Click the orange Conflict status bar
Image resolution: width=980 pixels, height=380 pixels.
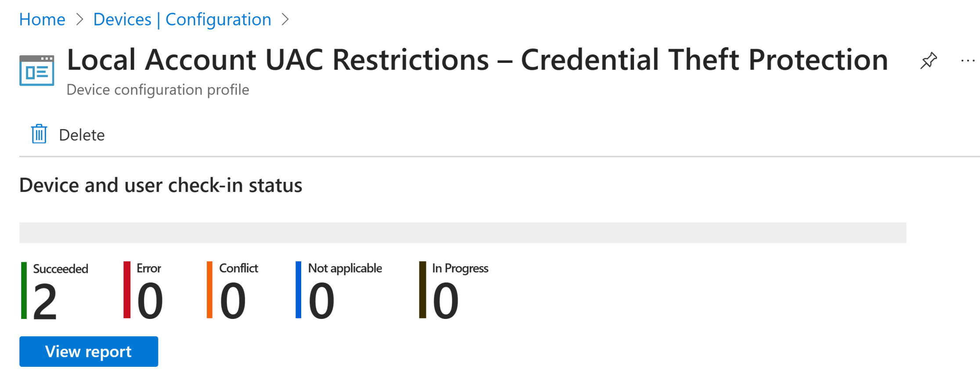pos(209,290)
